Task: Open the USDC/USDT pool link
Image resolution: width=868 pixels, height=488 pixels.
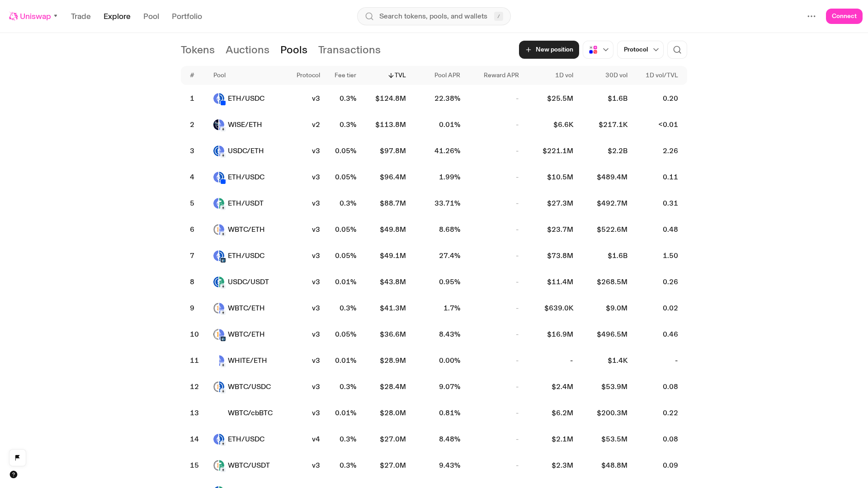Action: click(x=248, y=282)
